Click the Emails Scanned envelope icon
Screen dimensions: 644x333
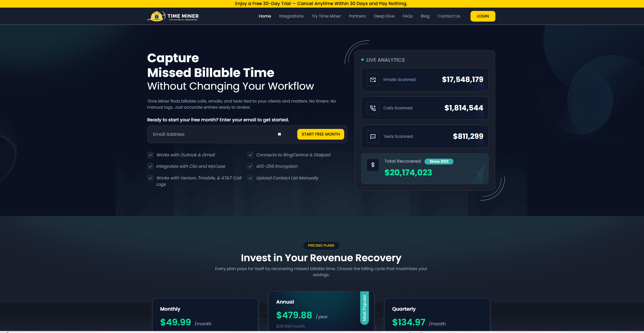pyautogui.click(x=373, y=80)
